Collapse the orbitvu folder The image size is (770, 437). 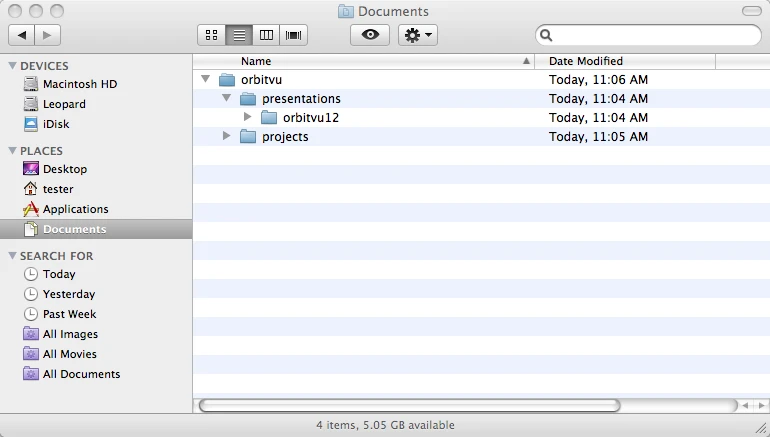(206, 79)
